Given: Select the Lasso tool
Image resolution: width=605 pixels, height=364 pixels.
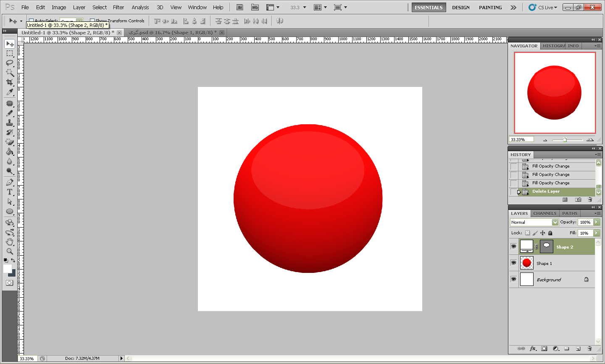Looking at the screenshot, I should pos(10,63).
